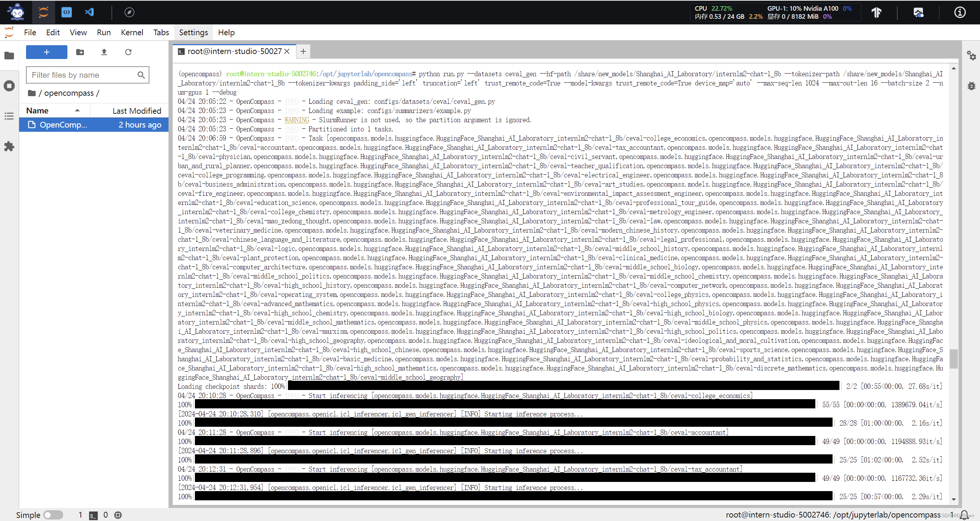Image resolution: width=980 pixels, height=521 pixels.
Task: Click the add new tab button
Action: tap(303, 51)
